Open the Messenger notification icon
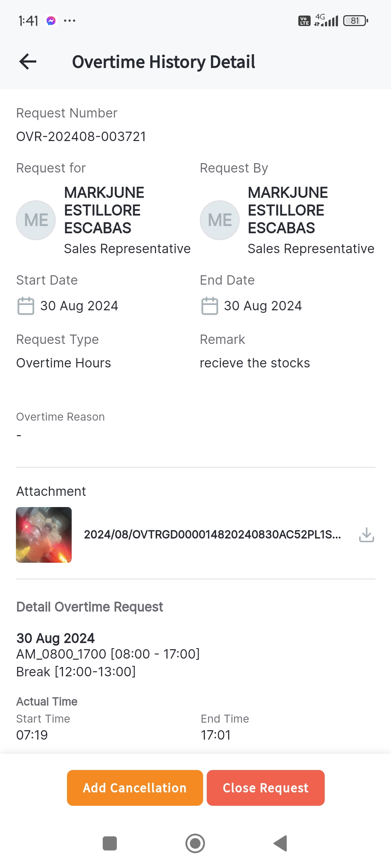The width and height of the screenshot is (391, 868). pyautogui.click(x=51, y=21)
